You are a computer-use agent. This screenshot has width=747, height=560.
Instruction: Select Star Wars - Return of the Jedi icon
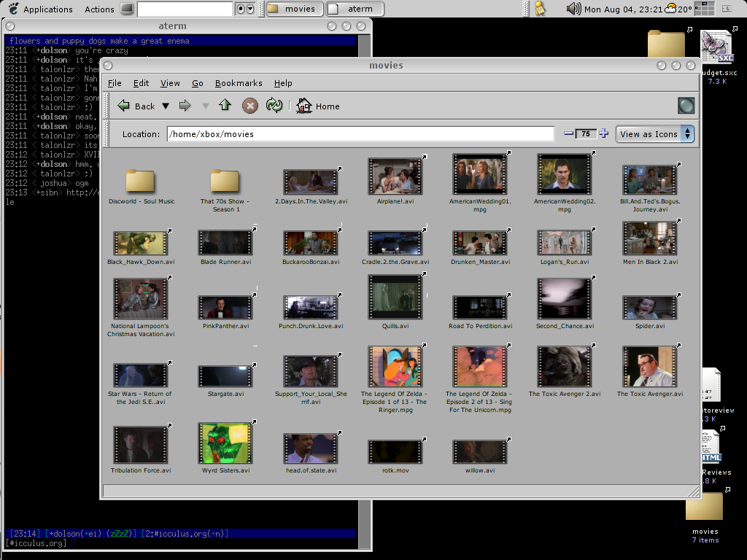141,375
